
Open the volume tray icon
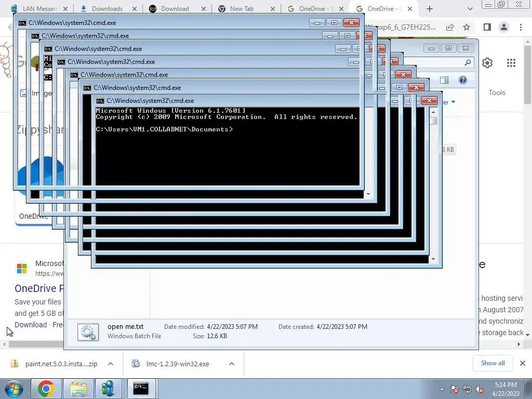[x=480, y=389]
